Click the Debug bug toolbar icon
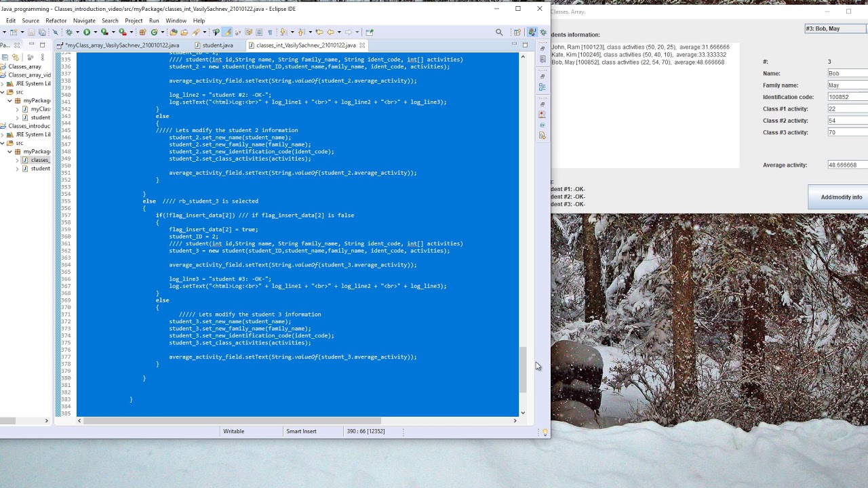Viewport: 868px width, 488px height. click(68, 32)
